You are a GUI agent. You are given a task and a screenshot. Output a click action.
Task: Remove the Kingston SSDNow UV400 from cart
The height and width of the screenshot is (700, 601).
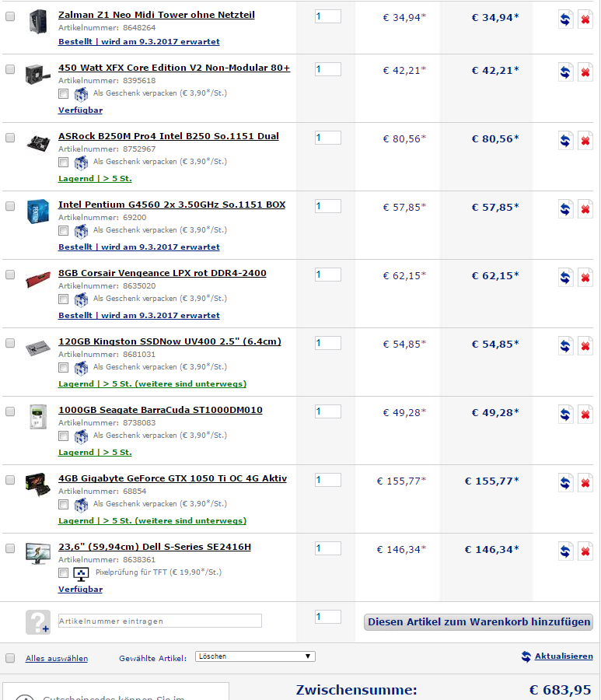point(585,346)
